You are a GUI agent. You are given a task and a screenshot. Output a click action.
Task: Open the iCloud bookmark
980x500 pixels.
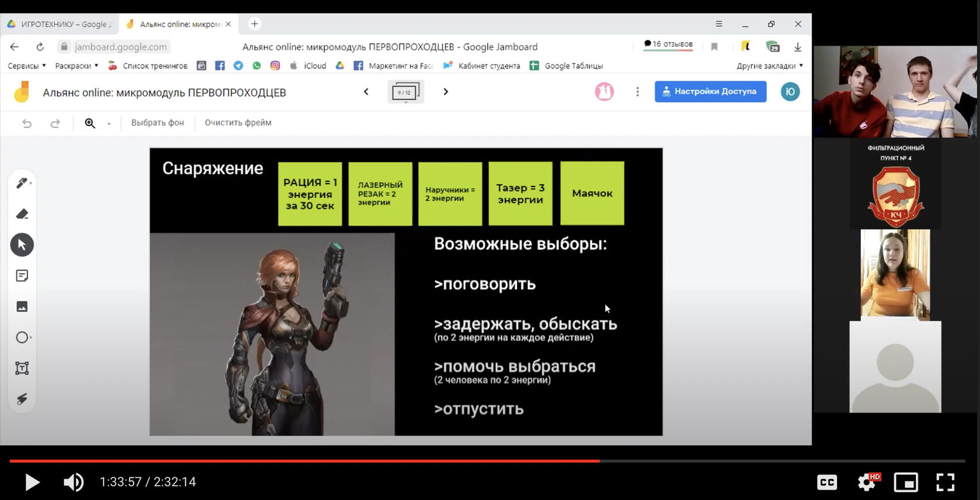coord(308,66)
